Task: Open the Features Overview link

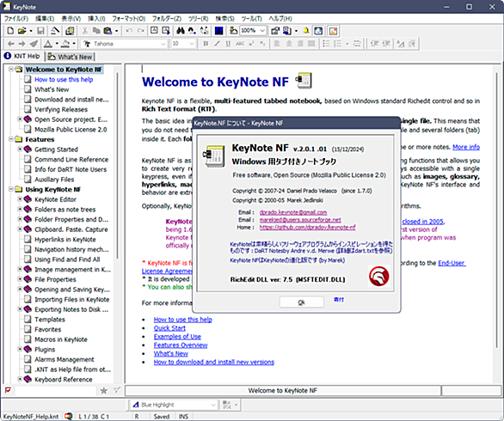Action: [x=181, y=345]
